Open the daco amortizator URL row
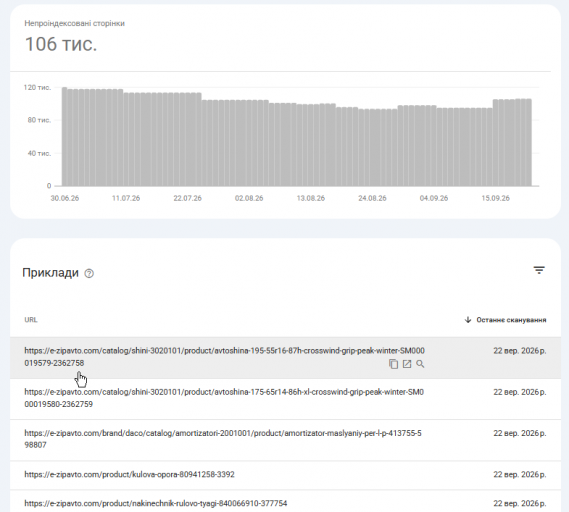 [x=285, y=440]
